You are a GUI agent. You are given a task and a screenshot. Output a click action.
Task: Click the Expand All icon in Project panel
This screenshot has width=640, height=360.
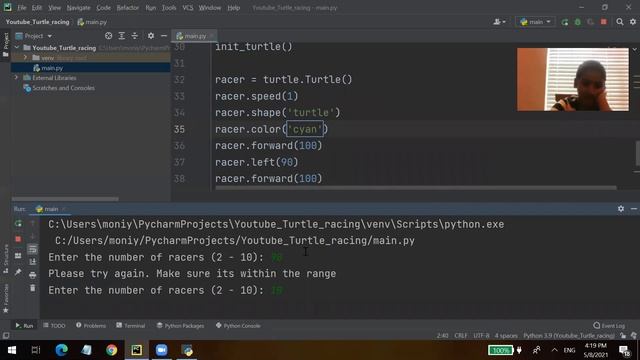pos(122,36)
